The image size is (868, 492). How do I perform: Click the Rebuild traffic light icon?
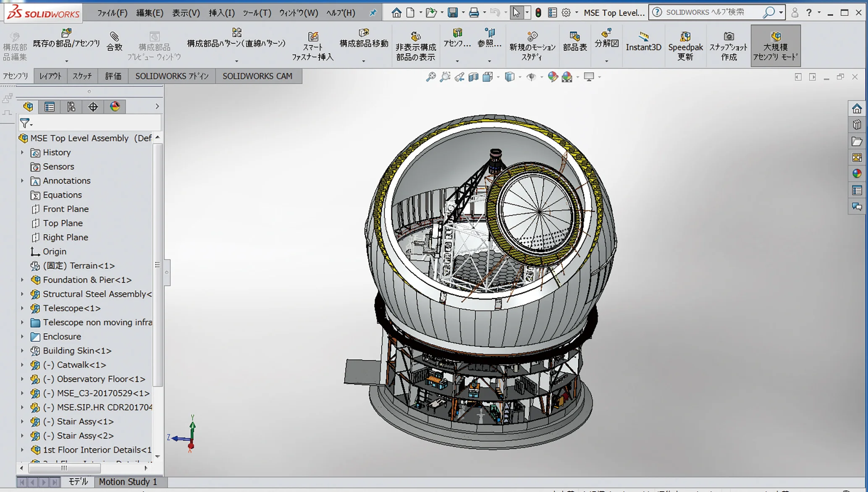538,13
